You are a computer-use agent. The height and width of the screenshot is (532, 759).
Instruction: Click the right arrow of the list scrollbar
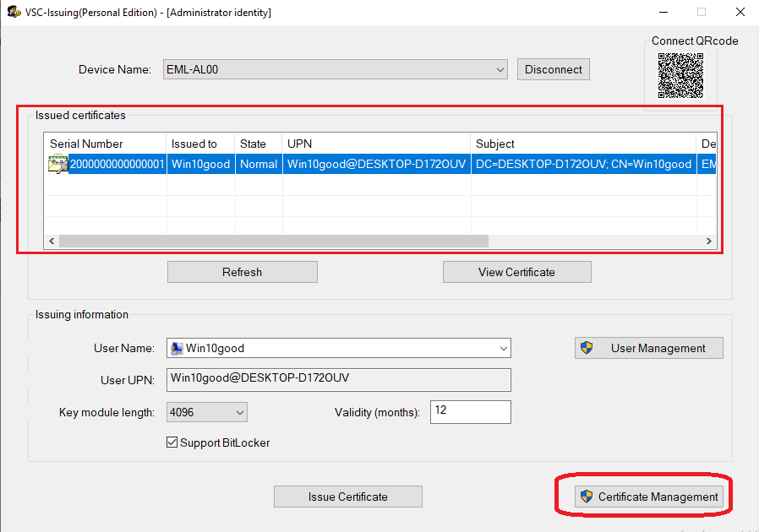click(709, 242)
